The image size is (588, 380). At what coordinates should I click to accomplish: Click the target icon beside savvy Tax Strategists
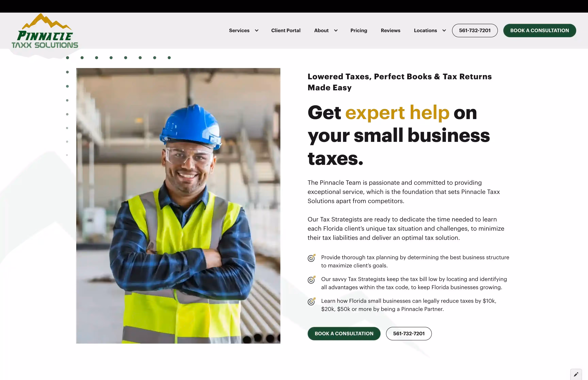pyautogui.click(x=311, y=280)
